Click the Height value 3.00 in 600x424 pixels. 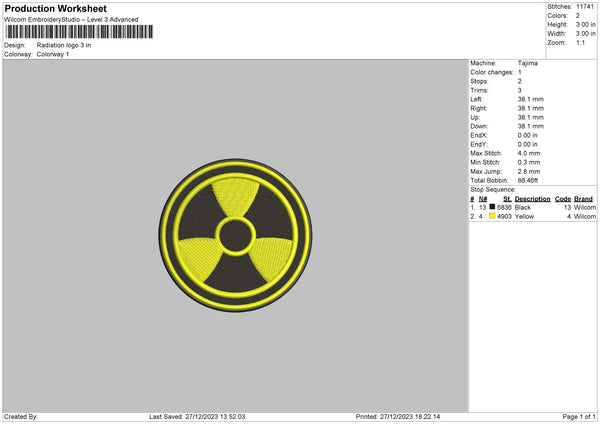click(x=585, y=24)
